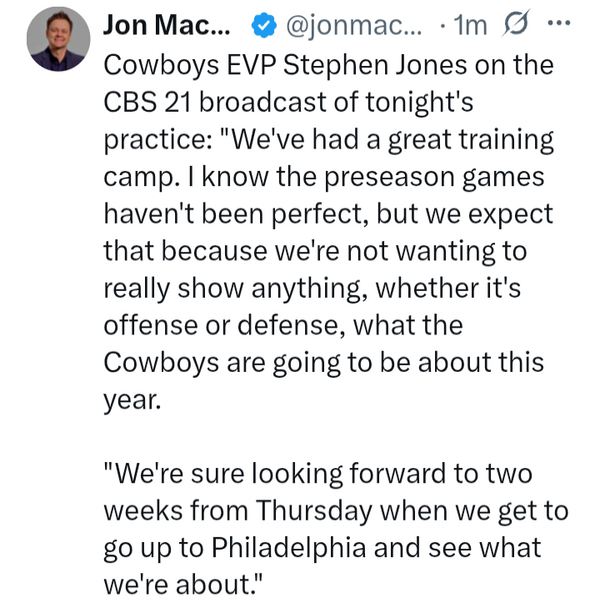The width and height of the screenshot is (600, 613).
Task: Click the word 'Thursday' in the second paragraph
Action: [314, 512]
